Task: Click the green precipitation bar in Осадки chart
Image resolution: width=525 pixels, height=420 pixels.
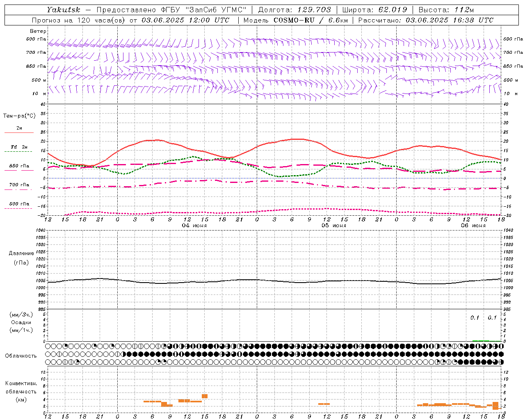Action: (481, 340)
